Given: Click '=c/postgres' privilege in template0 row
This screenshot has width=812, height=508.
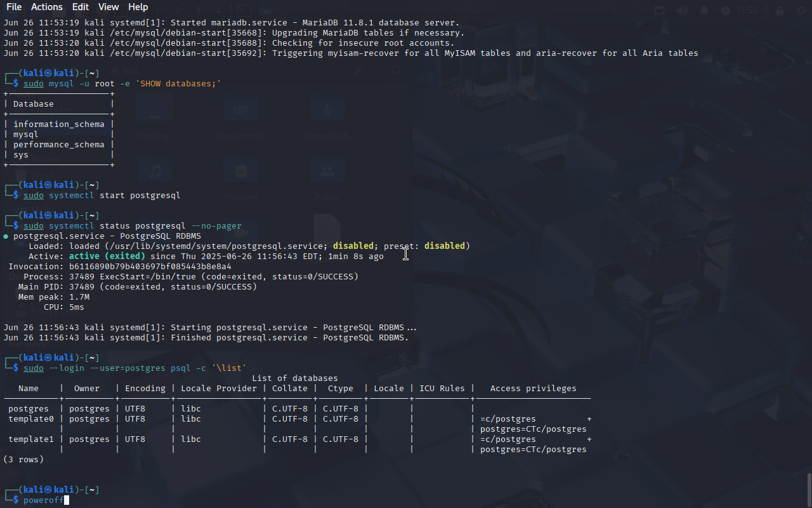Looking at the screenshot, I should tap(508, 419).
